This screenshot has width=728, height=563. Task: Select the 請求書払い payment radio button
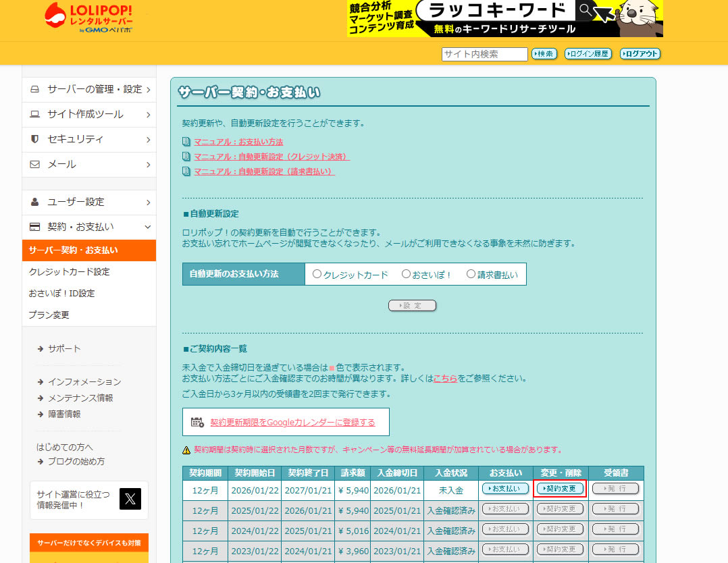[x=470, y=274]
